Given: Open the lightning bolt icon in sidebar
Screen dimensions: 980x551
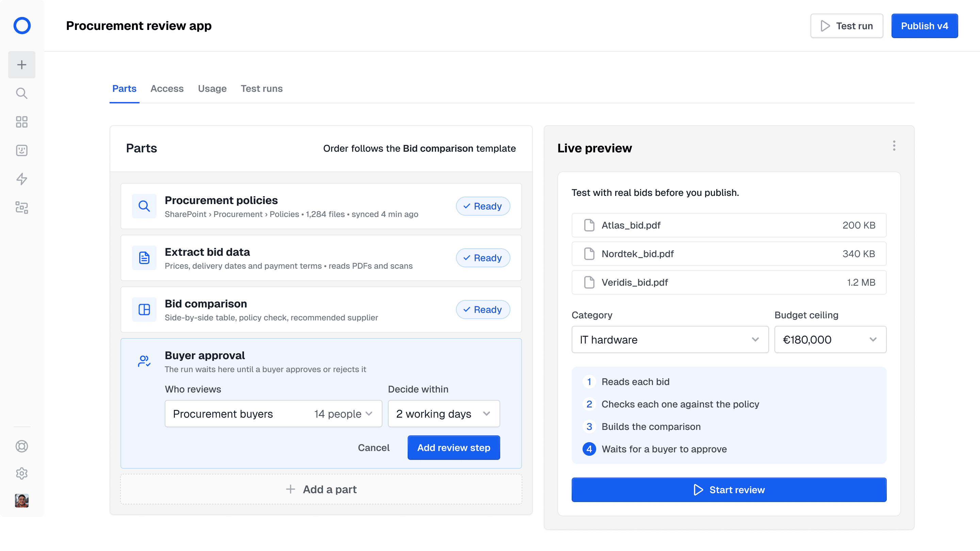Looking at the screenshot, I should click(22, 179).
